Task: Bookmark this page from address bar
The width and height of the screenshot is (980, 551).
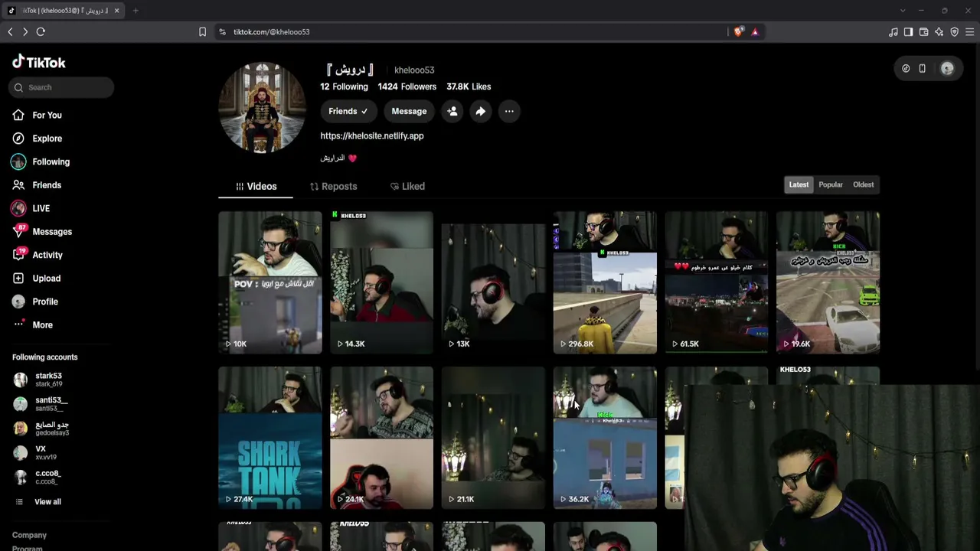Action: click(202, 32)
